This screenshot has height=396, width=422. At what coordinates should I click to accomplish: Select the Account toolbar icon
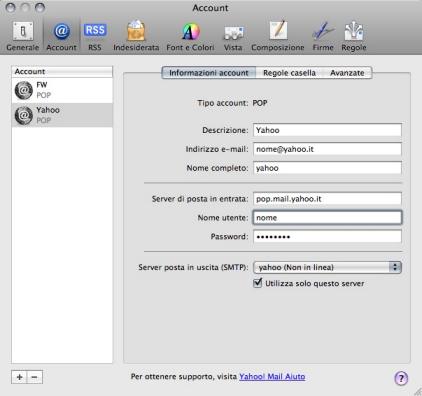point(61,36)
